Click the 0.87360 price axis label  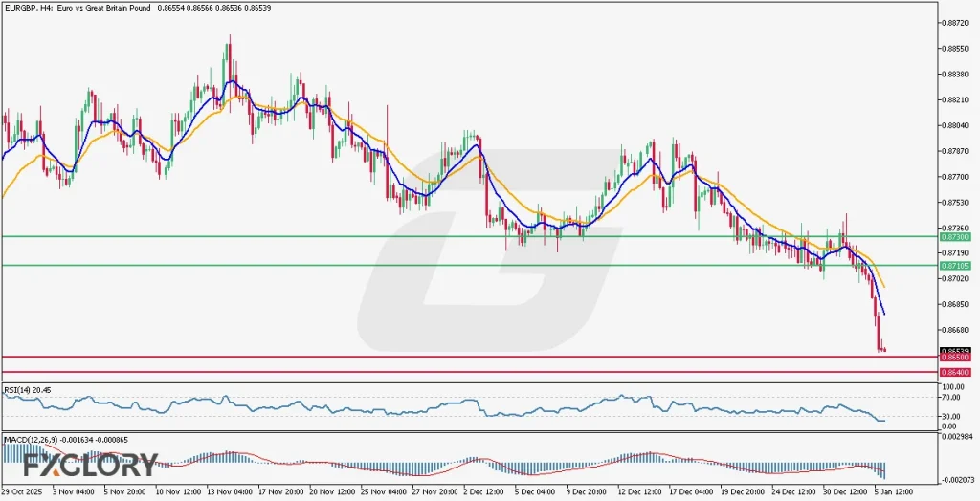click(x=957, y=228)
